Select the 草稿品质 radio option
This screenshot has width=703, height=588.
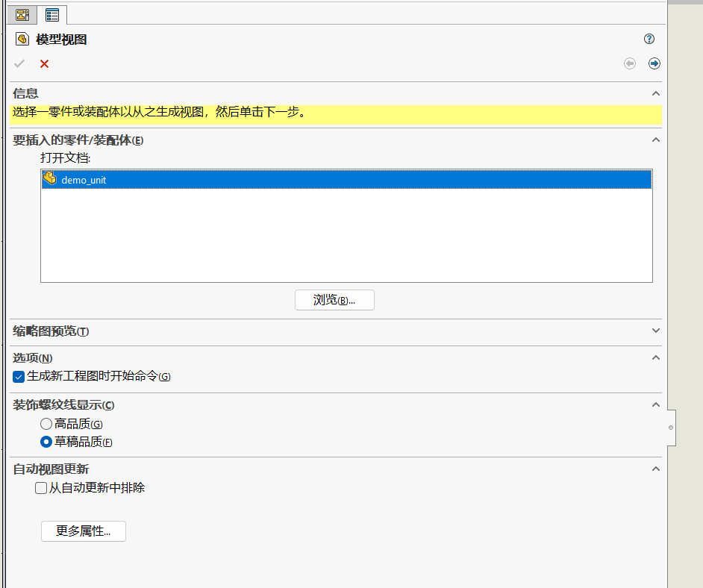[x=46, y=442]
